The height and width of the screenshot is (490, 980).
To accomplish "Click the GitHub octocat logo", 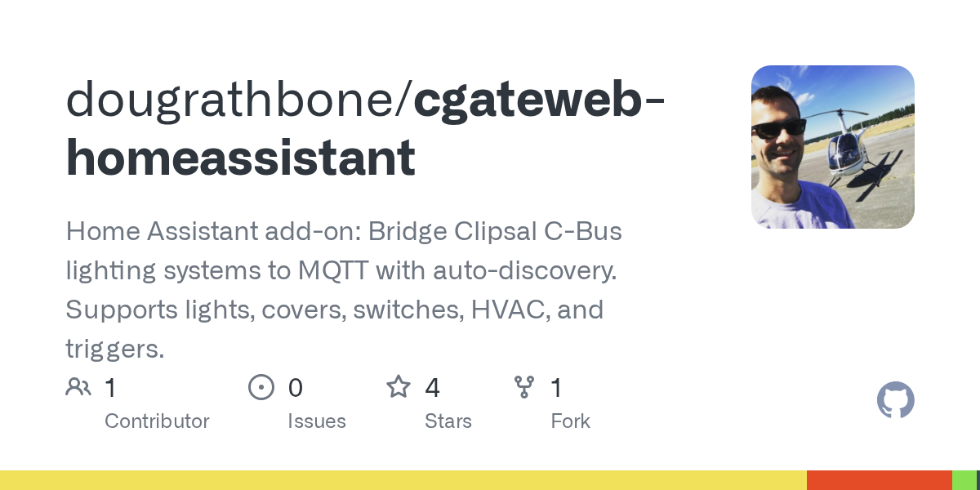I will tap(896, 401).
